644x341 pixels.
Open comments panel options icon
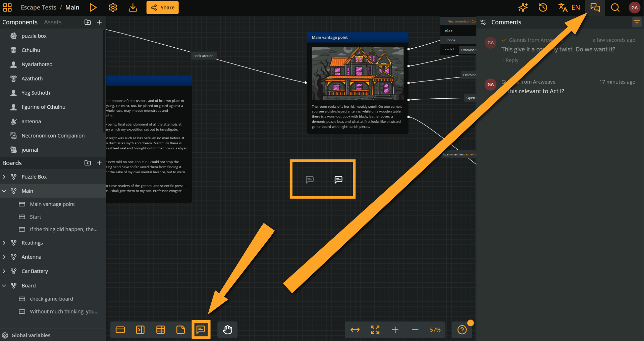[483, 22]
